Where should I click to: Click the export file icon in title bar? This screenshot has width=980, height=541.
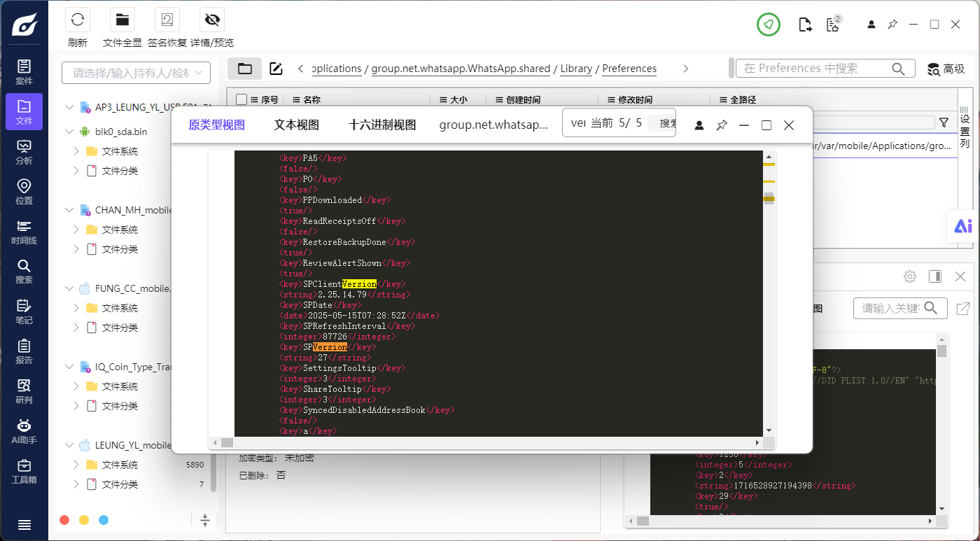[x=805, y=24]
